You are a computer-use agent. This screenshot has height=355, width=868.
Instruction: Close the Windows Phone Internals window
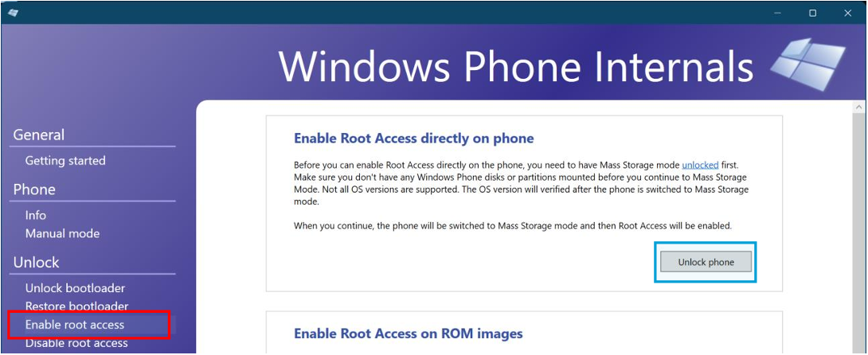848,13
